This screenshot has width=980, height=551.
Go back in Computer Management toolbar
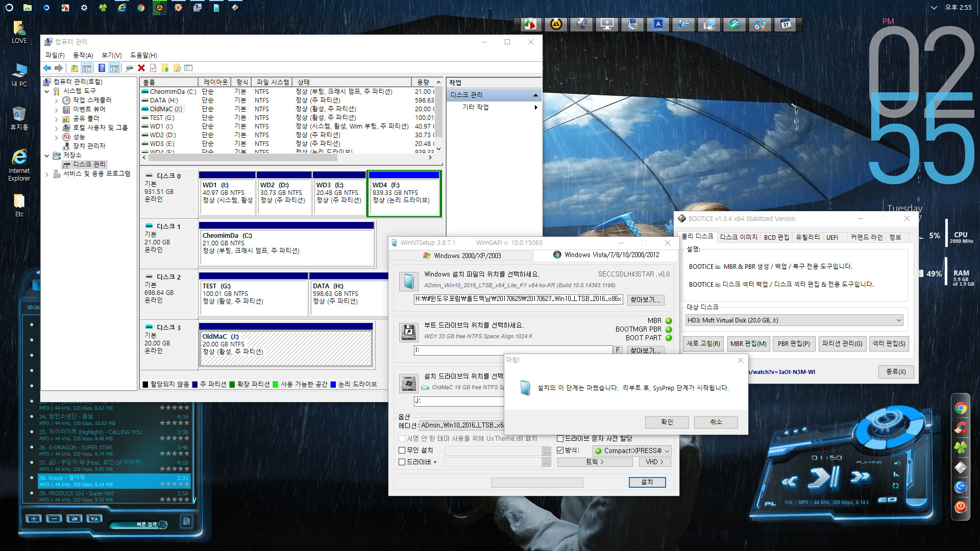click(47, 68)
